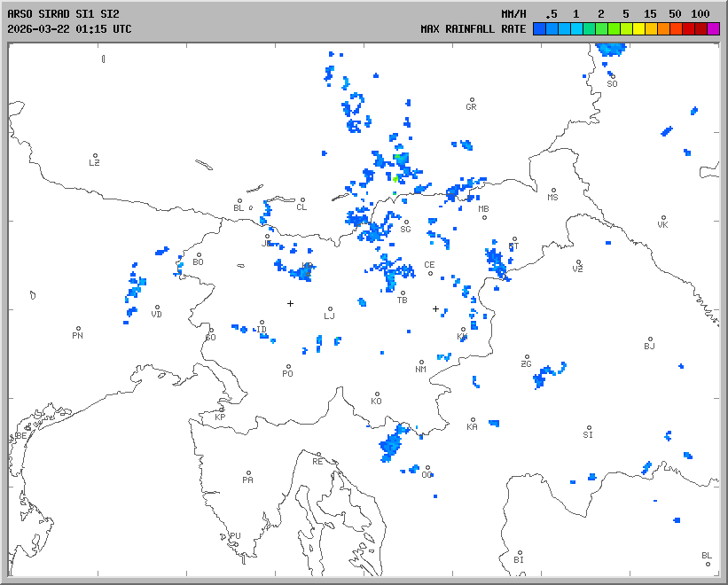Viewport: 728px width, 585px height.
Task: Click the MM/H units label
Action: [x=513, y=14]
